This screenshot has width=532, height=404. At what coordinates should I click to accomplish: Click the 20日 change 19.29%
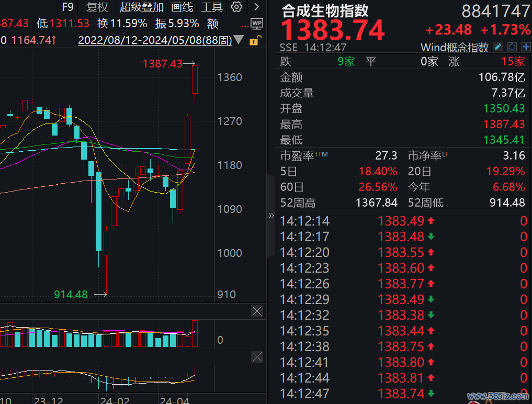point(505,171)
